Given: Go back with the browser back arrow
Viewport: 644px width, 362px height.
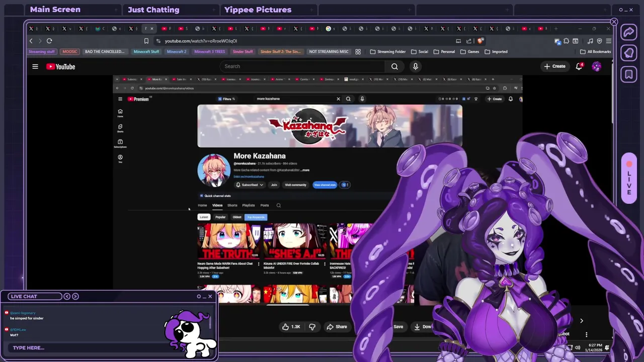Looking at the screenshot, I should (x=31, y=41).
